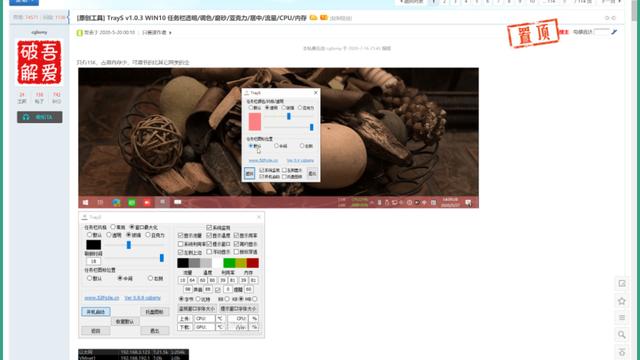Click the star favorite icon in right sidebar
Viewport: 640px width, 360px height.
pos(622,301)
